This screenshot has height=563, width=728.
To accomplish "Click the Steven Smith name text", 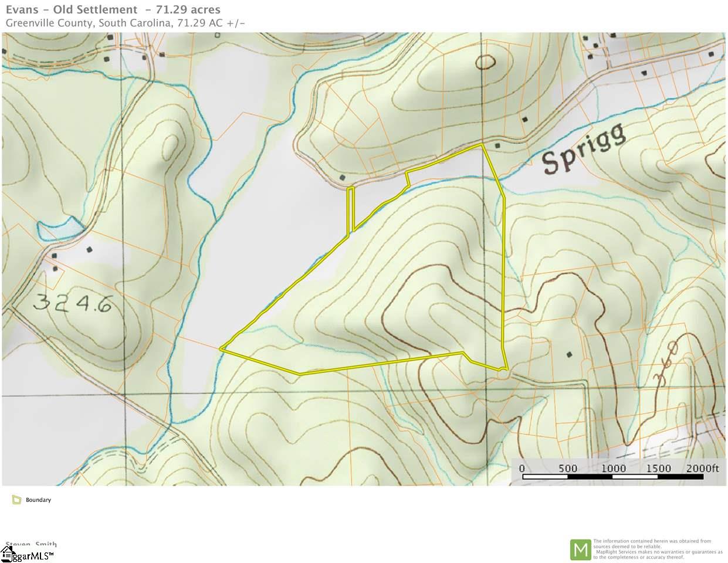I will point(31,545).
